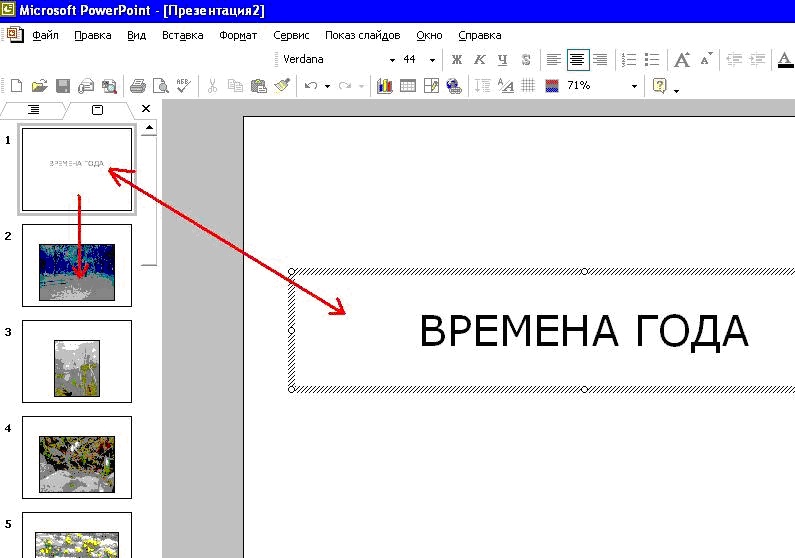This screenshot has width=795, height=558.
Task: Toggle bulleted list
Action: click(x=652, y=60)
